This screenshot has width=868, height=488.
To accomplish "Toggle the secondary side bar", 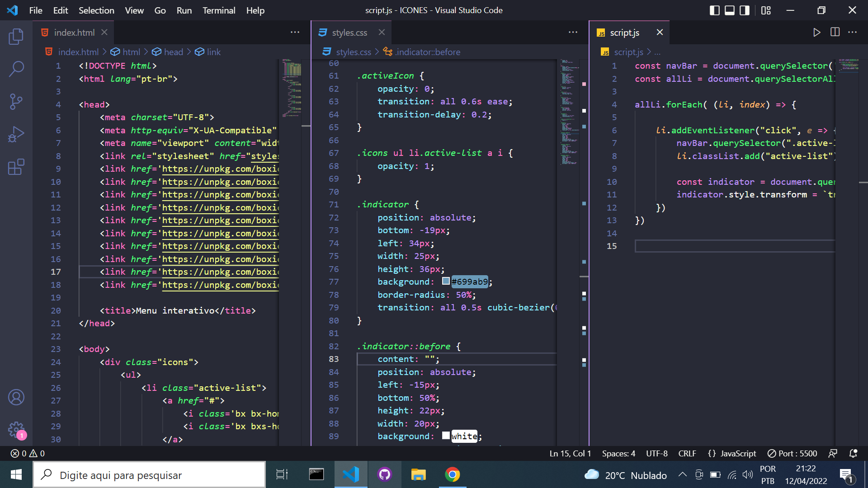I will pos(744,10).
